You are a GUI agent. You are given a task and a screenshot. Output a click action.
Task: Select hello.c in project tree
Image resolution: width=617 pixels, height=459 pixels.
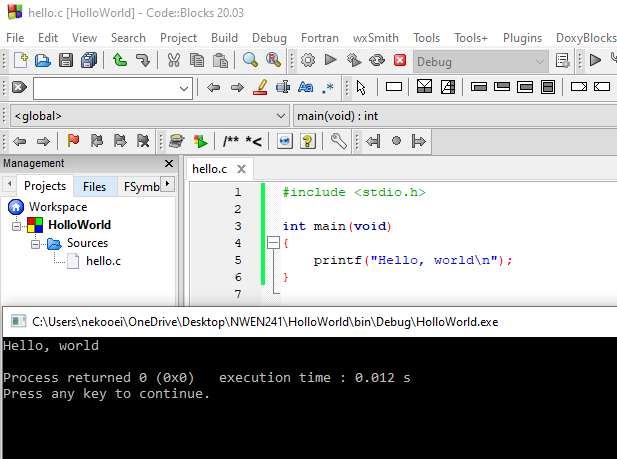(x=103, y=261)
